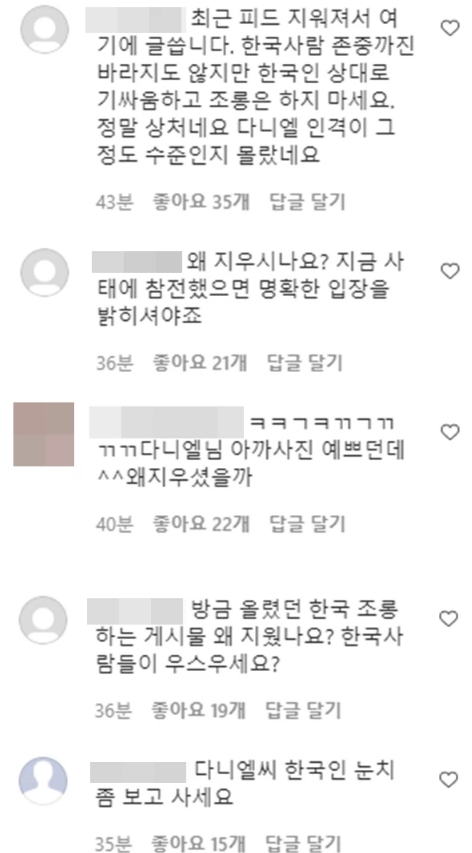The width and height of the screenshot is (472, 853).
Task: View likes list 좋아요 35개
Action: coord(201,202)
